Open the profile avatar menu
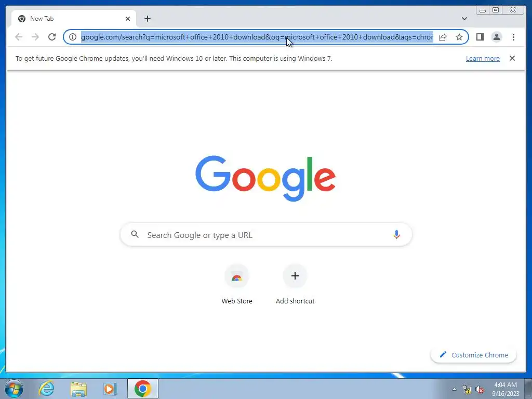This screenshot has width=532, height=399. point(496,37)
